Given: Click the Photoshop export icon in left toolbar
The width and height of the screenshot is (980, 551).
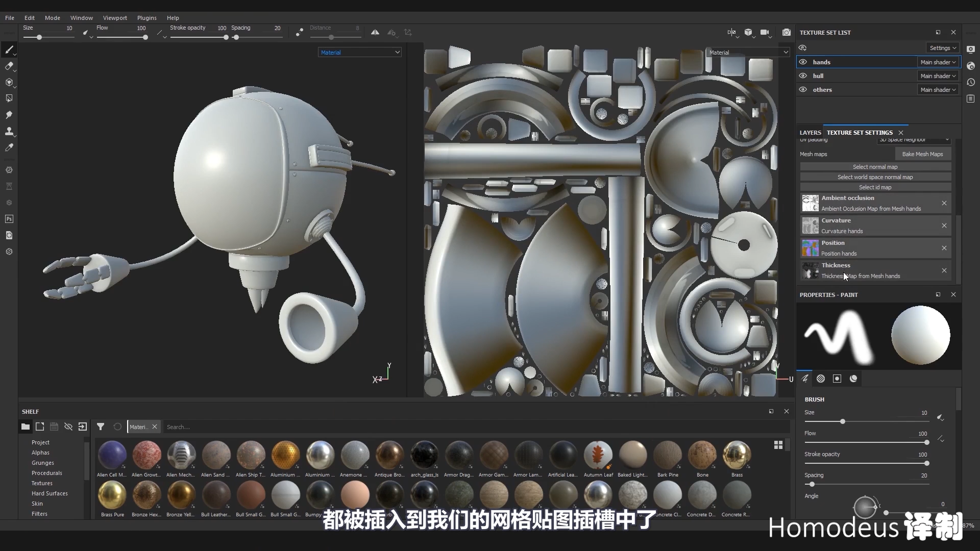Looking at the screenshot, I should tap(9, 219).
